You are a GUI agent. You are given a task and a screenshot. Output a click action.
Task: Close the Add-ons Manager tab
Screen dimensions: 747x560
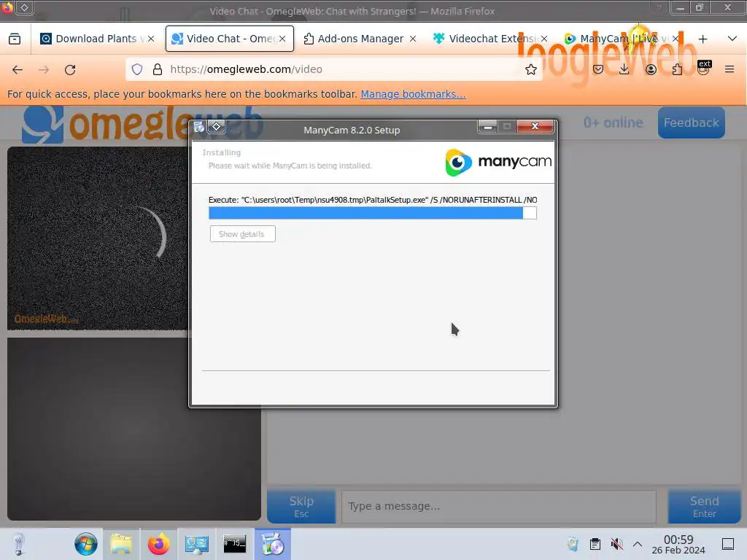click(413, 39)
